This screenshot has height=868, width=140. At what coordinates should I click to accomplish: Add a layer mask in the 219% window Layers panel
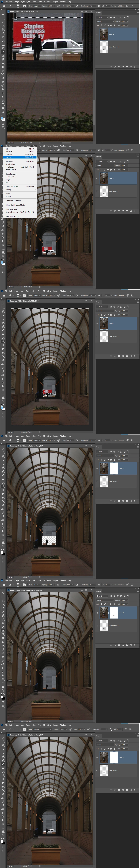(x=119, y=67)
